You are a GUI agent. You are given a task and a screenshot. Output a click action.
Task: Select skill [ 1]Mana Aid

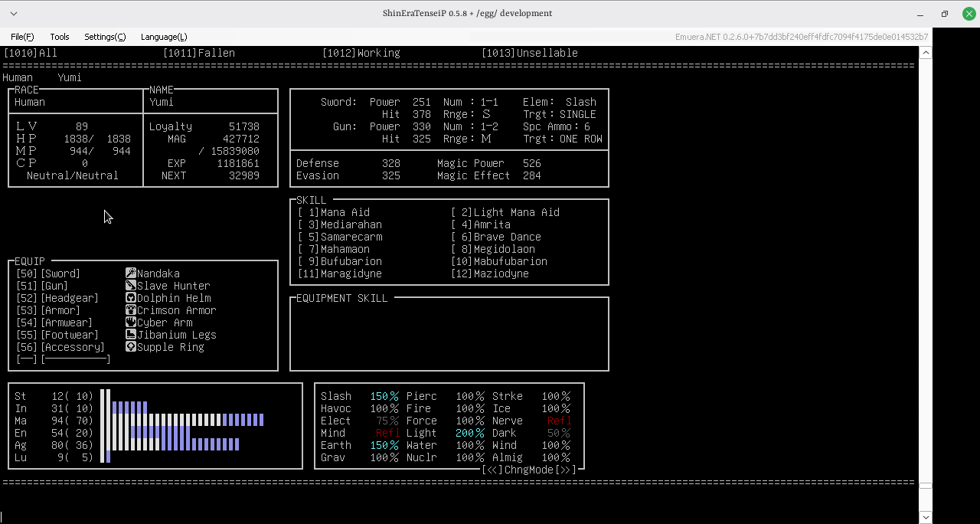point(334,212)
